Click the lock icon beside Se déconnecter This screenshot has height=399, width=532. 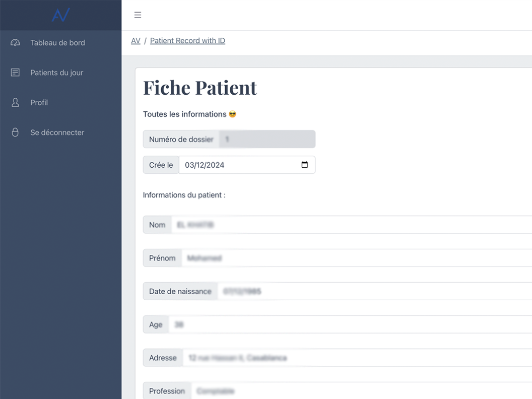tap(15, 132)
